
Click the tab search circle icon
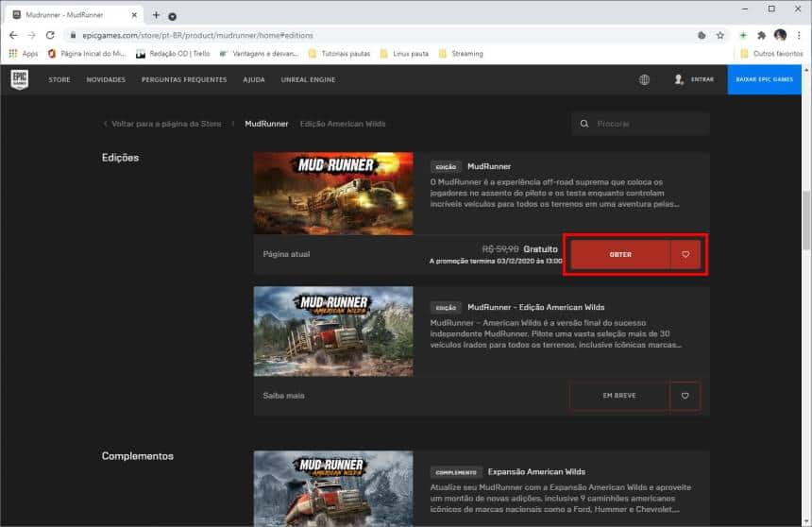[173, 17]
